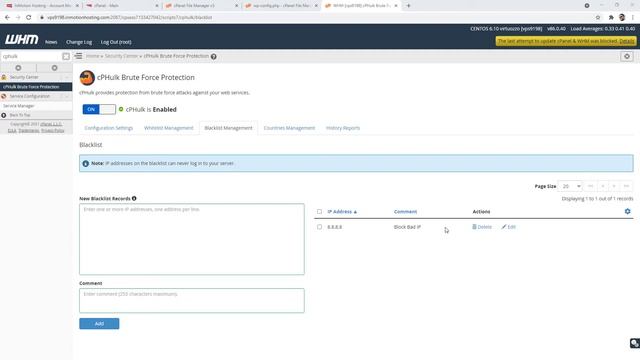Open the browser extensions puzzle icon
The width and height of the screenshot is (640, 360).
point(611,18)
